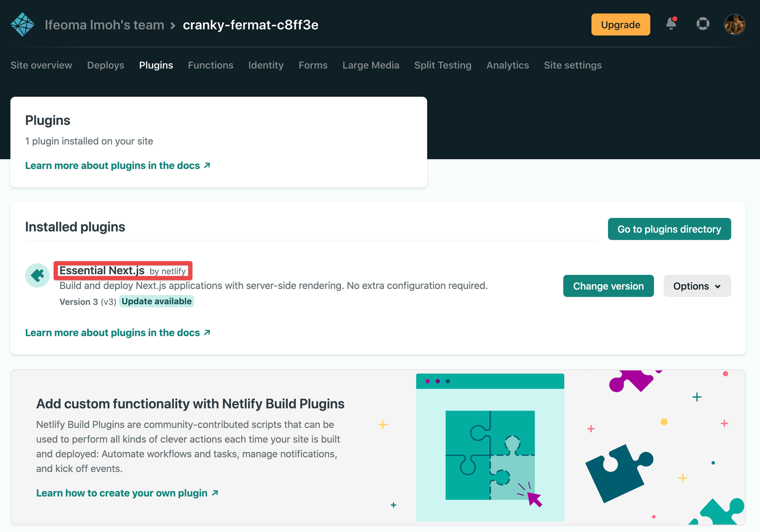
Task: Click the Installed plugins heading
Action: [x=75, y=227]
